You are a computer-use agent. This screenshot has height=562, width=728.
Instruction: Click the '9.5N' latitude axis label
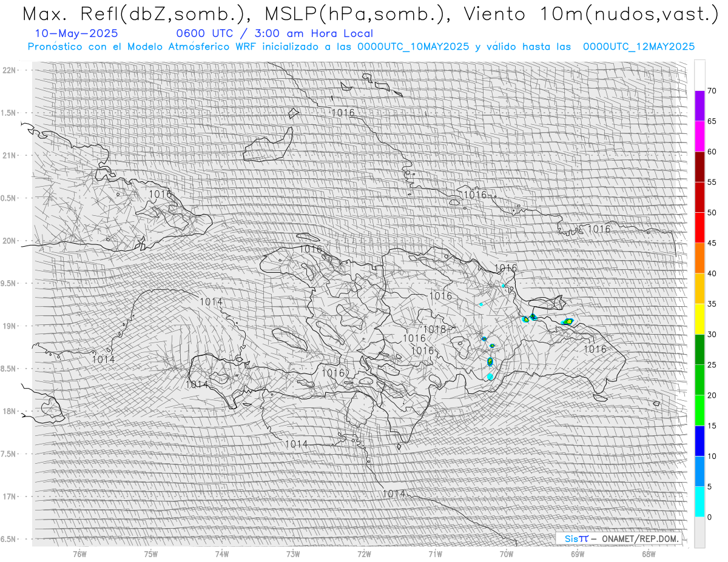9,283
